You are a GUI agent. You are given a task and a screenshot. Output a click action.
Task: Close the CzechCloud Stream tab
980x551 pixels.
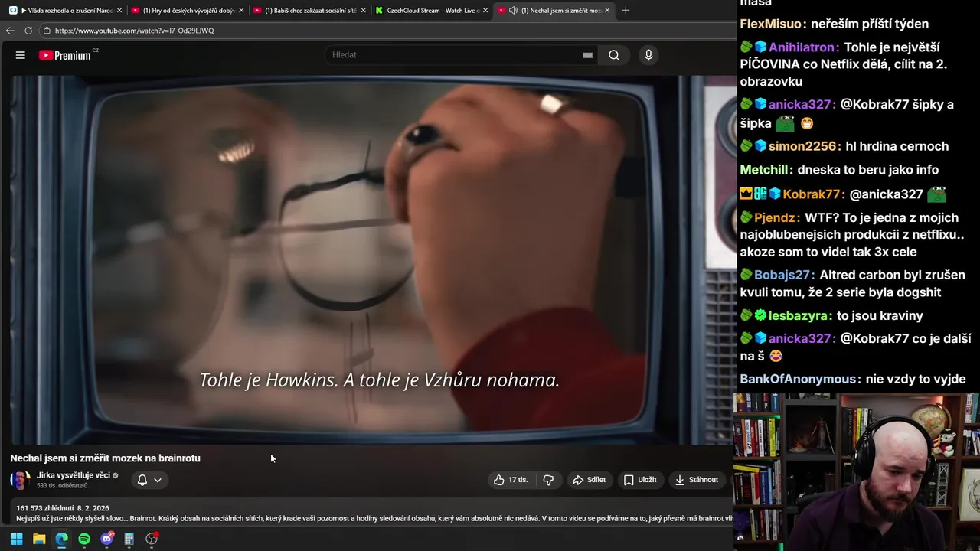coord(485,11)
